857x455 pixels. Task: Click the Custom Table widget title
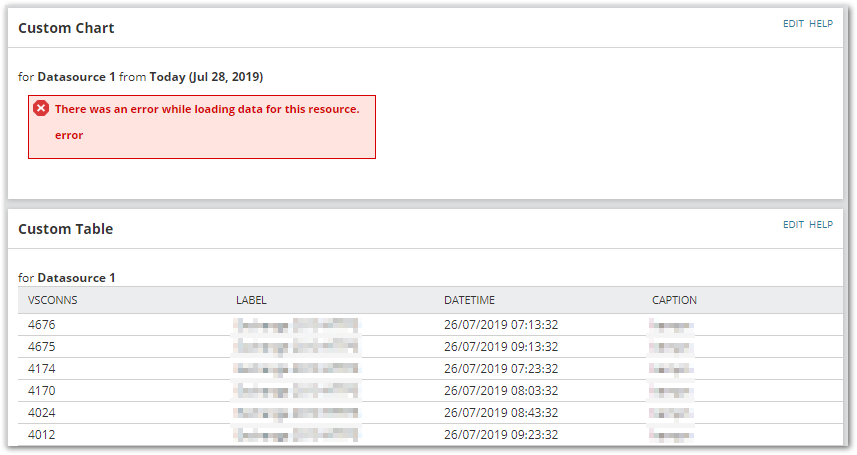pos(66,229)
